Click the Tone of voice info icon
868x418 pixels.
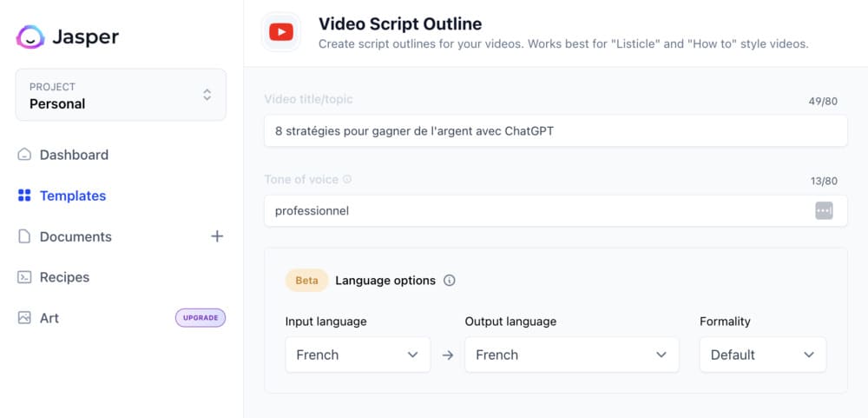click(347, 180)
